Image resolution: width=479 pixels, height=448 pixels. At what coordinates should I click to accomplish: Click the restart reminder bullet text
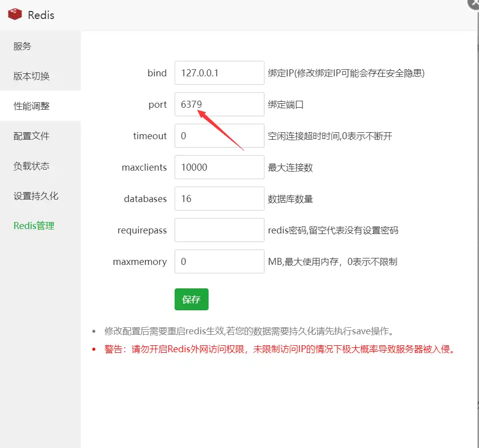pos(249,330)
